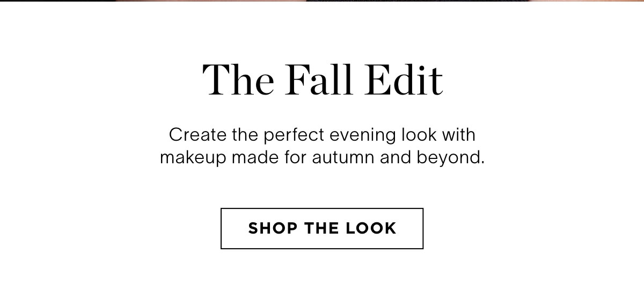
Task: Click the word "THE" on the button
Action: click(322, 228)
